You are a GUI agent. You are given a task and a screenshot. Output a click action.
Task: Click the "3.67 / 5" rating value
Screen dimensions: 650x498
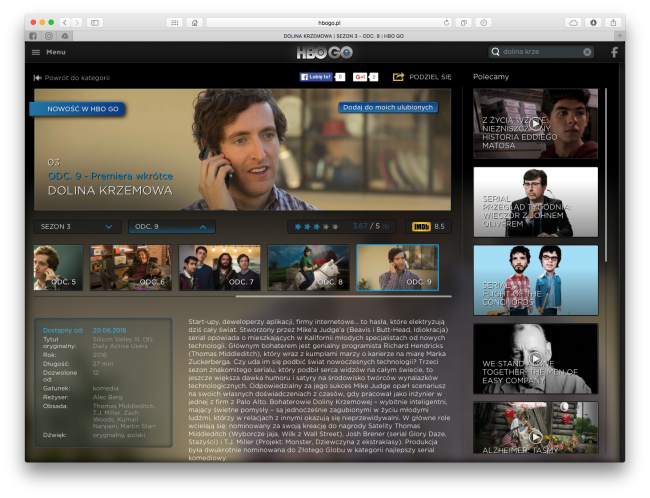(366, 226)
